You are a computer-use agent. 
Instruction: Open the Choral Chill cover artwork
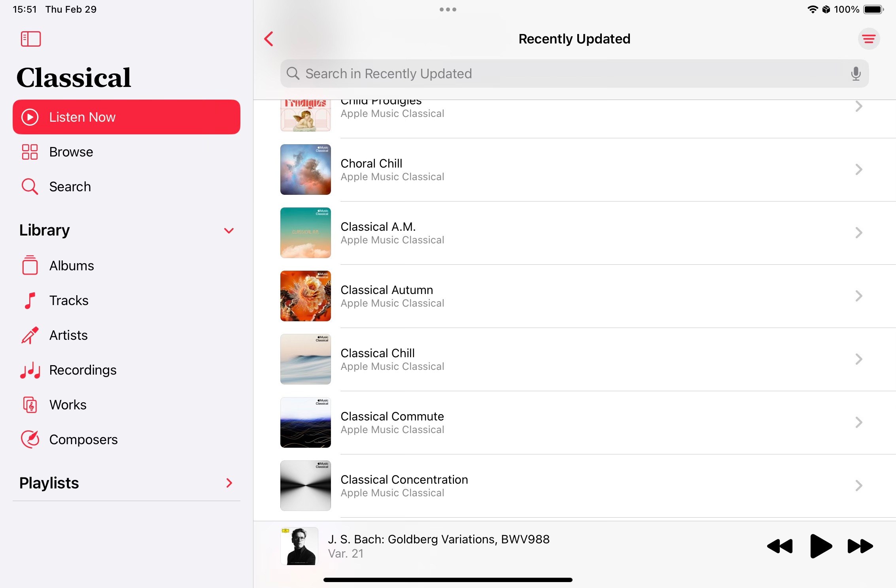tap(306, 170)
